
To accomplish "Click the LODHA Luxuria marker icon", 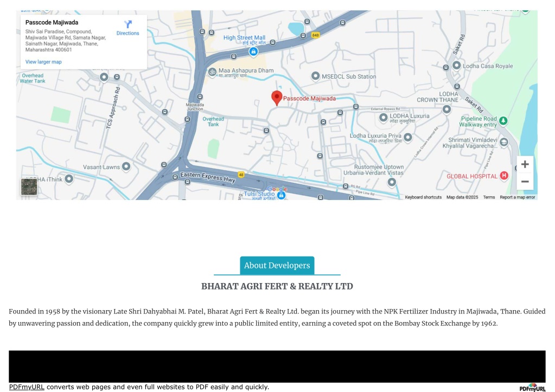I will point(384,118).
